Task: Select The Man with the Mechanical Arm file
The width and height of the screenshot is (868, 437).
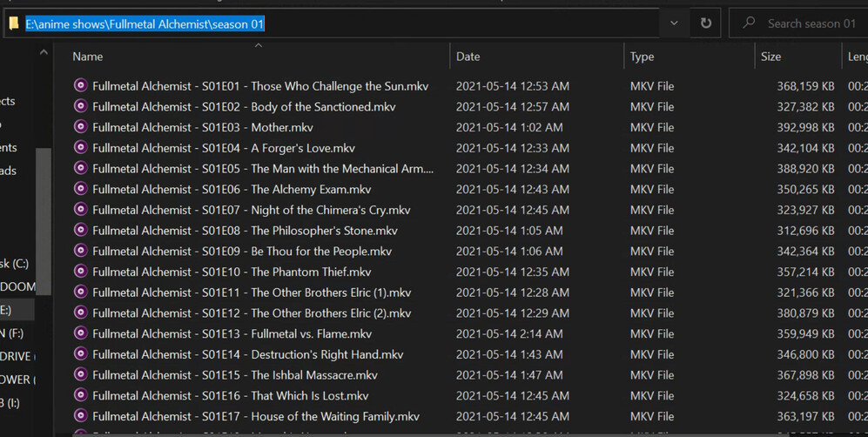Action: tap(263, 169)
